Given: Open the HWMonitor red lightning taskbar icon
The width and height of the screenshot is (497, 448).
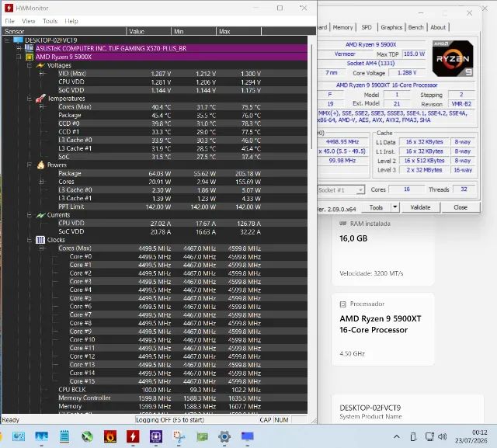Looking at the screenshot, I should pyautogui.click(x=133, y=436).
